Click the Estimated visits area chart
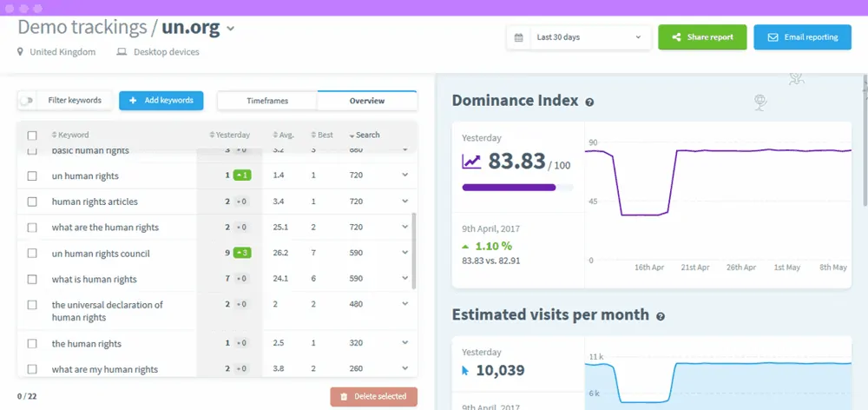Viewport: 868px width, 410px height. (718, 382)
